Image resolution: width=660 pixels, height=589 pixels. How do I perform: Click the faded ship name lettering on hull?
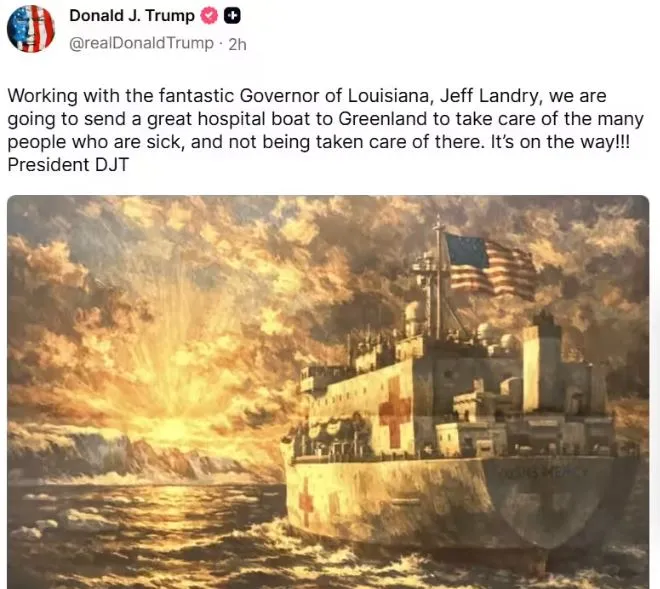coord(543,472)
